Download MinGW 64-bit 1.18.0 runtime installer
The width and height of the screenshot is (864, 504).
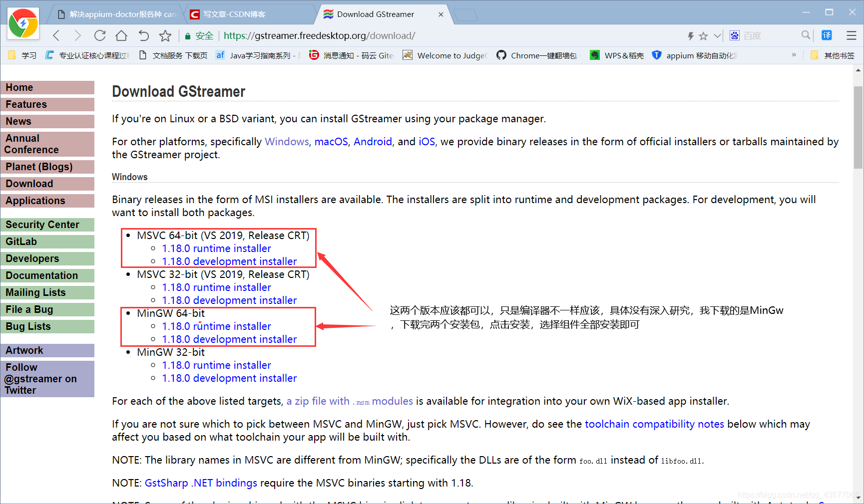(216, 326)
